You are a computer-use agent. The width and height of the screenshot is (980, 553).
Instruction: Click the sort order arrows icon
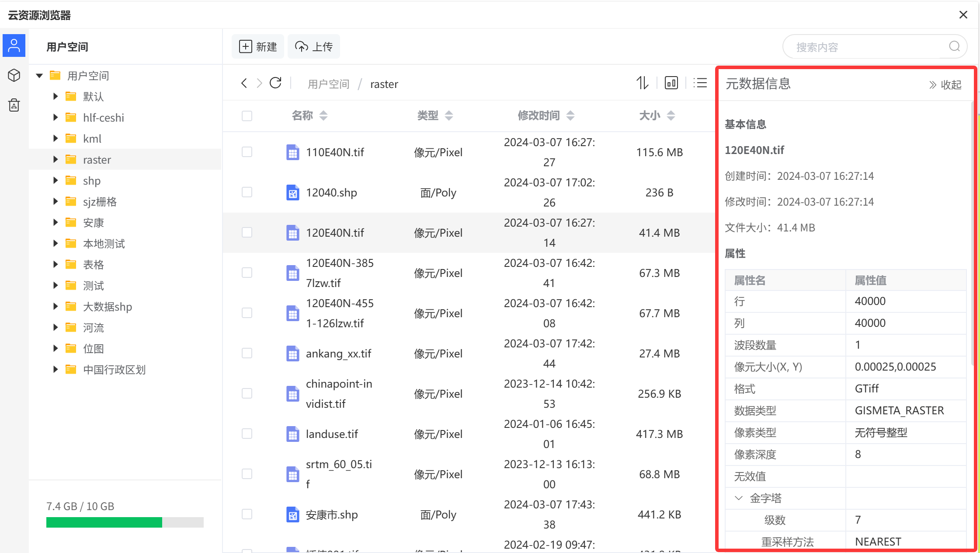tap(642, 83)
